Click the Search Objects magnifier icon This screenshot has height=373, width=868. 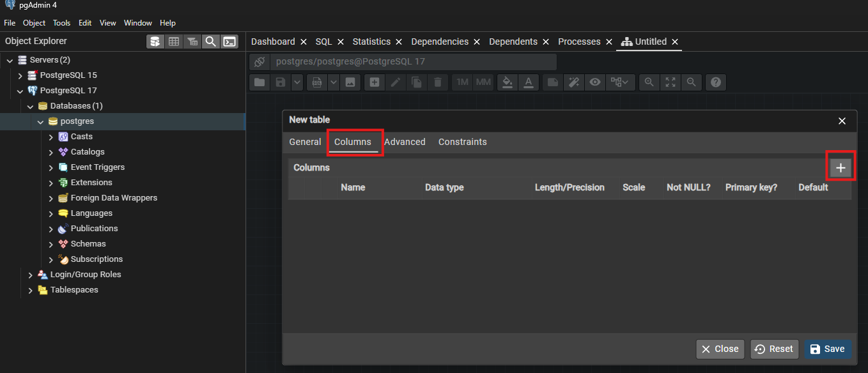pos(210,42)
